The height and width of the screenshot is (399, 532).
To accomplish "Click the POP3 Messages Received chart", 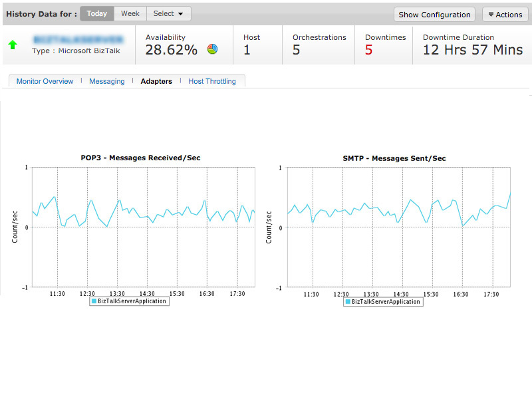I will pos(143,226).
